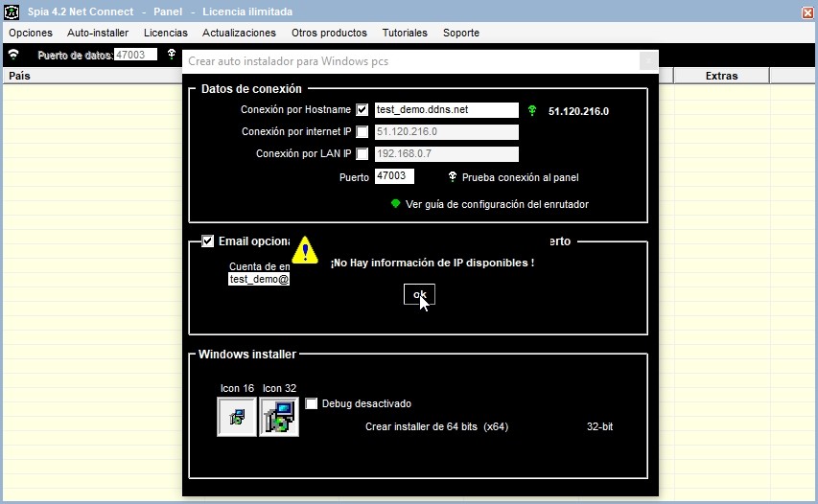Choose the 32-bit installer option

(599, 426)
